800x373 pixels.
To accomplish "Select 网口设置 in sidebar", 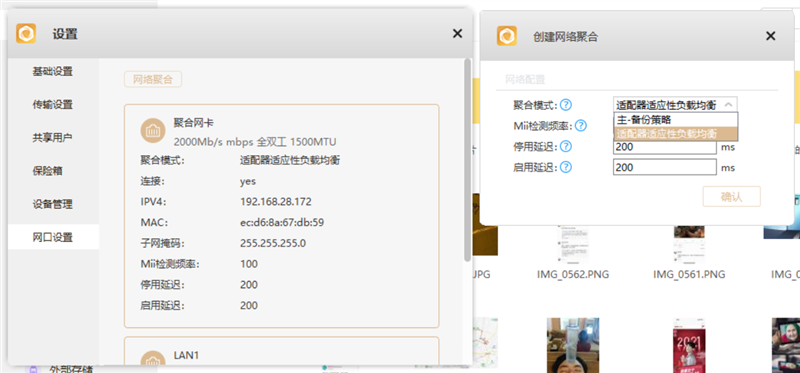I will point(53,237).
